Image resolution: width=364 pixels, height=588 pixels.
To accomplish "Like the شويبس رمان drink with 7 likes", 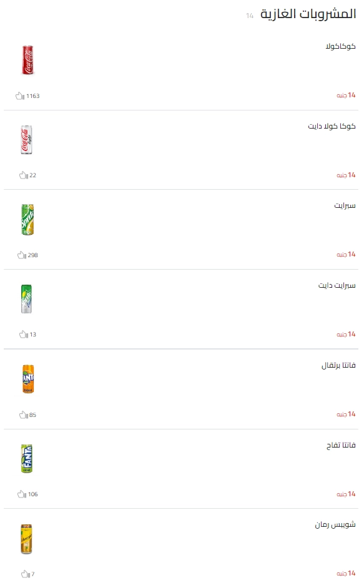I will coord(25,574).
